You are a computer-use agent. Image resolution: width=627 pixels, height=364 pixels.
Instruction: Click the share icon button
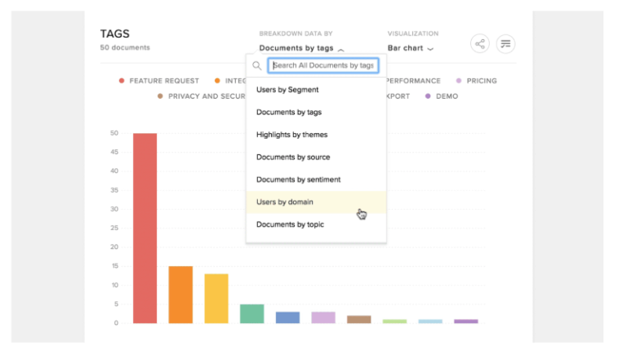click(480, 44)
